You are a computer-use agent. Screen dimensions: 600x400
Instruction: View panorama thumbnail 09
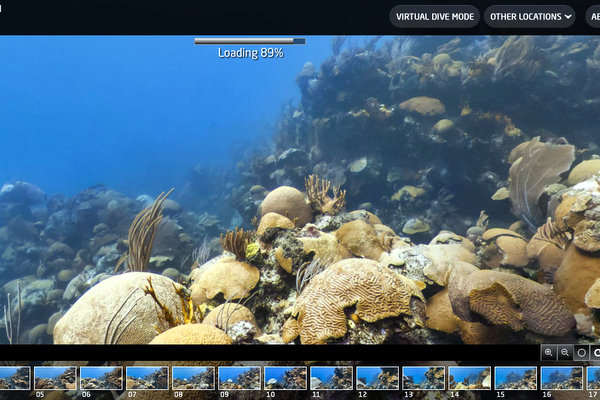239,377
